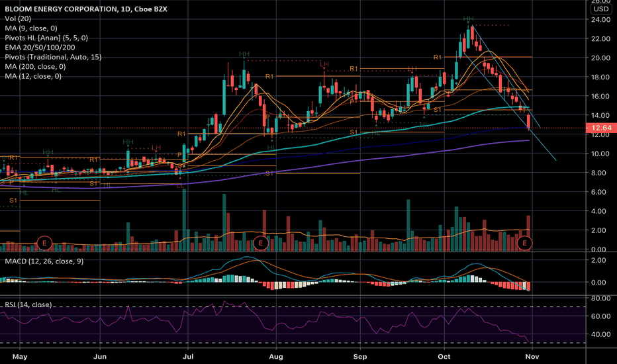Select the Vol (20) indicator legend
Screen dimensions: 617x364
18,19
